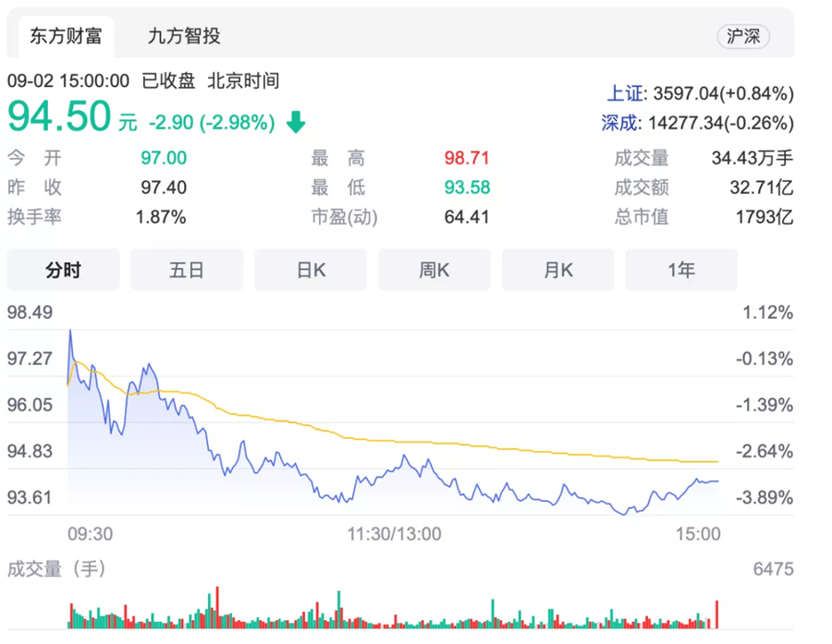Image resolution: width=832 pixels, height=644 pixels.
Task: Click the tall red closing volume bar
Action: click(716, 614)
